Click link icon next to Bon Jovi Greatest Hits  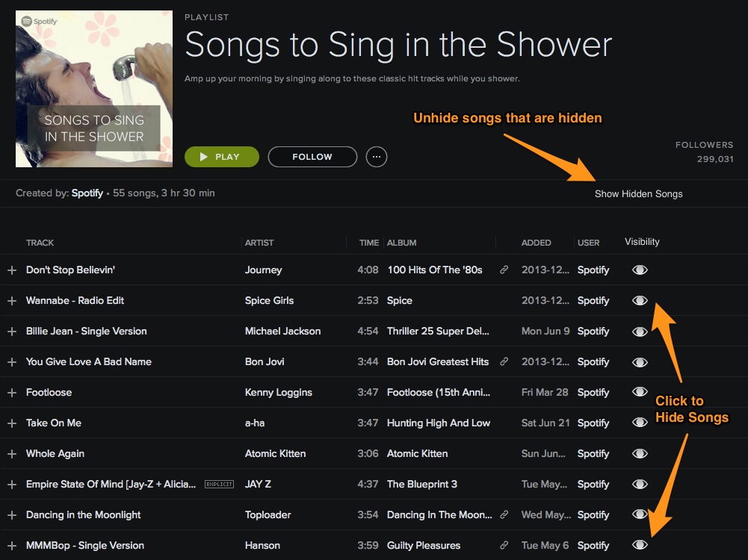[504, 361]
